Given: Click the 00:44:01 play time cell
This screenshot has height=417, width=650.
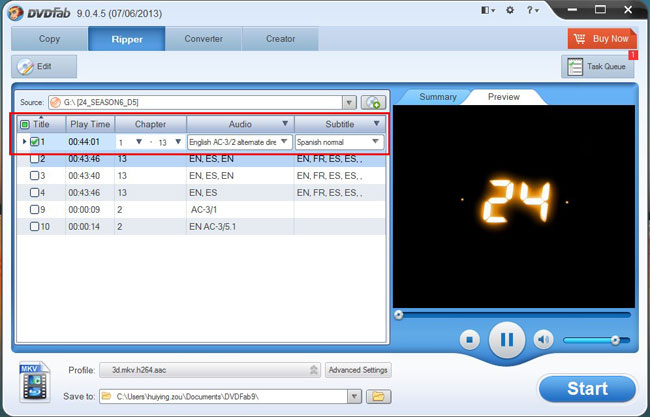Looking at the screenshot, I should coord(84,142).
